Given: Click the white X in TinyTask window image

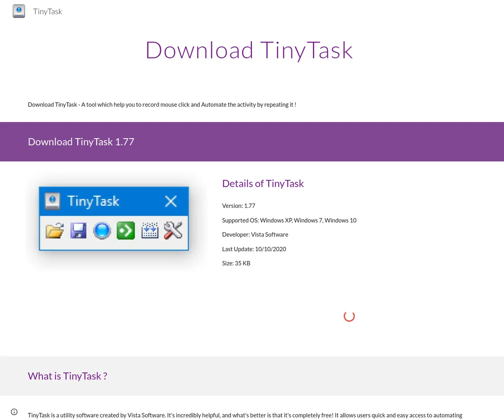Looking at the screenshot, I should point(171,202).
